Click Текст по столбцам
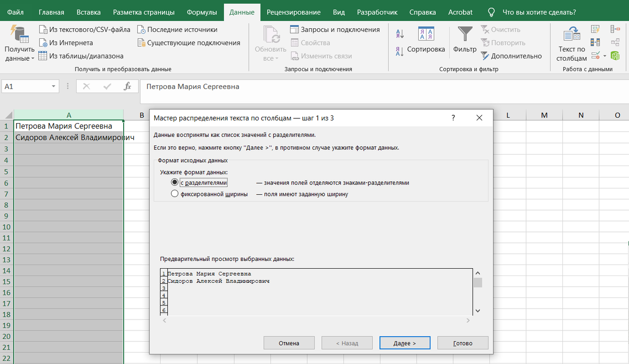The width and height of the screenshot is (629, 364). tap(572, 43)
